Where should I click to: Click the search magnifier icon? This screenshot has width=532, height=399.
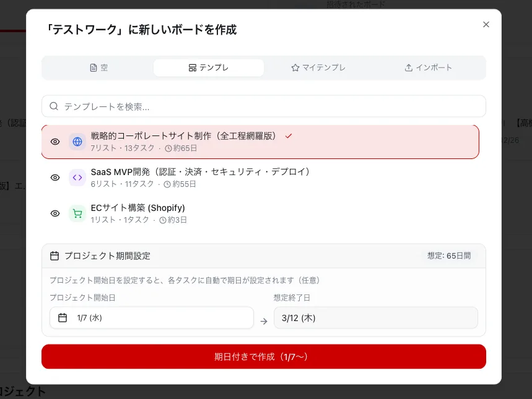point(54,106)
